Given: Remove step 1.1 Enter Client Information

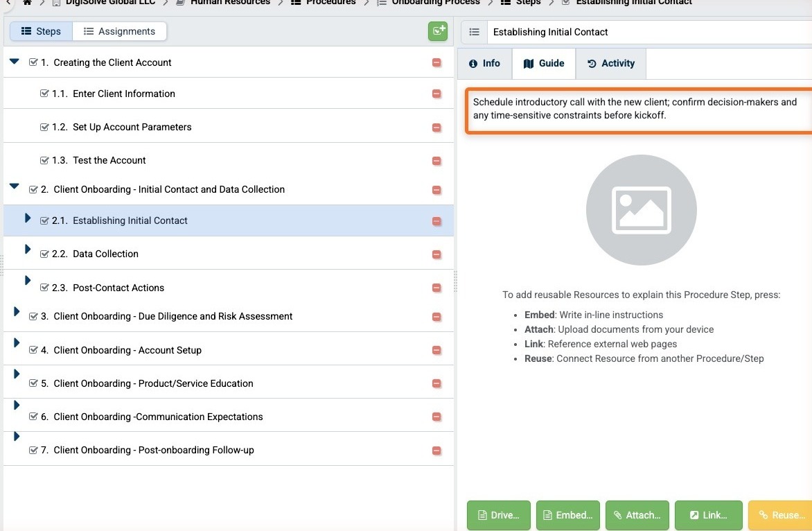Looking at the screenshot, I should [436, 94].
